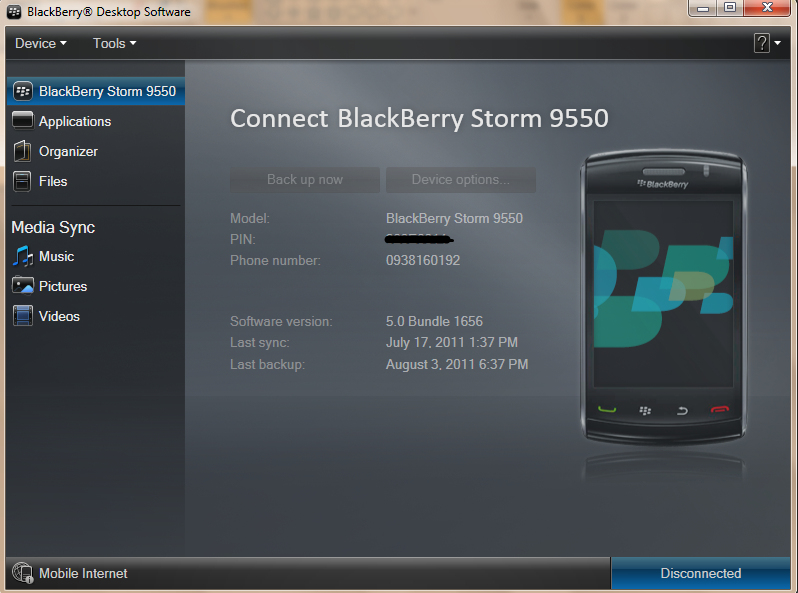Open the Applications section label
The image size is (798, 593).
tap(75, 121)
